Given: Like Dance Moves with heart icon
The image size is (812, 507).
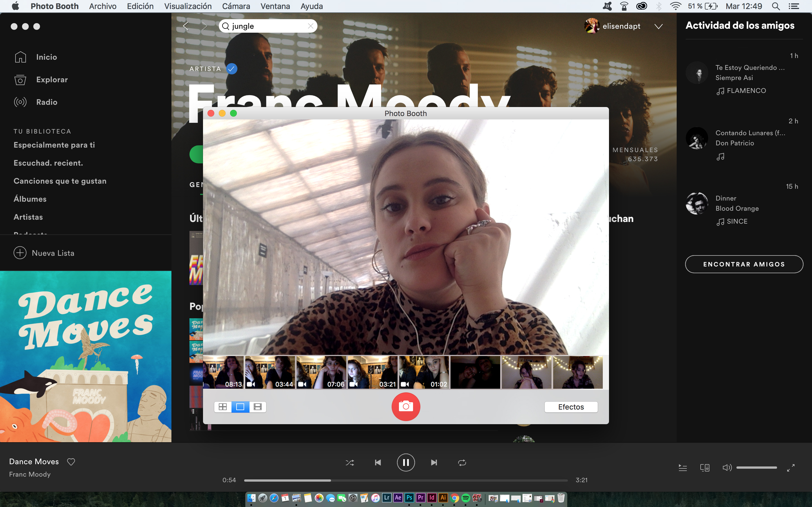Looking at the screenshot, I should (x=71, y=462).
